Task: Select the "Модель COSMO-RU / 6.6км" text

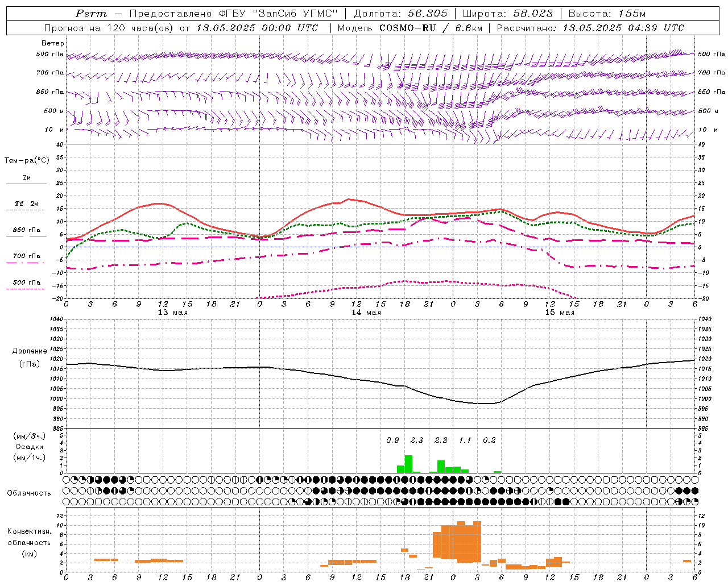Action: click(x=409, y=28)
